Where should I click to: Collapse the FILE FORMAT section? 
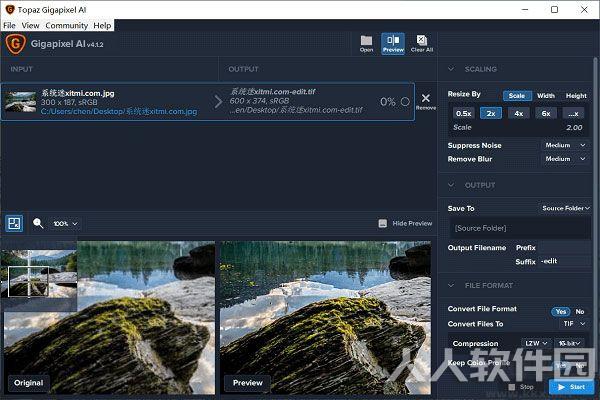click(452, 285)
